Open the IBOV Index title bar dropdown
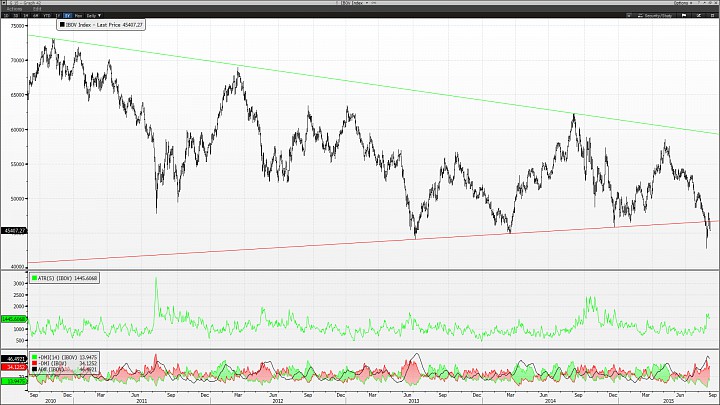720x405 pixels. pos(355,3)
